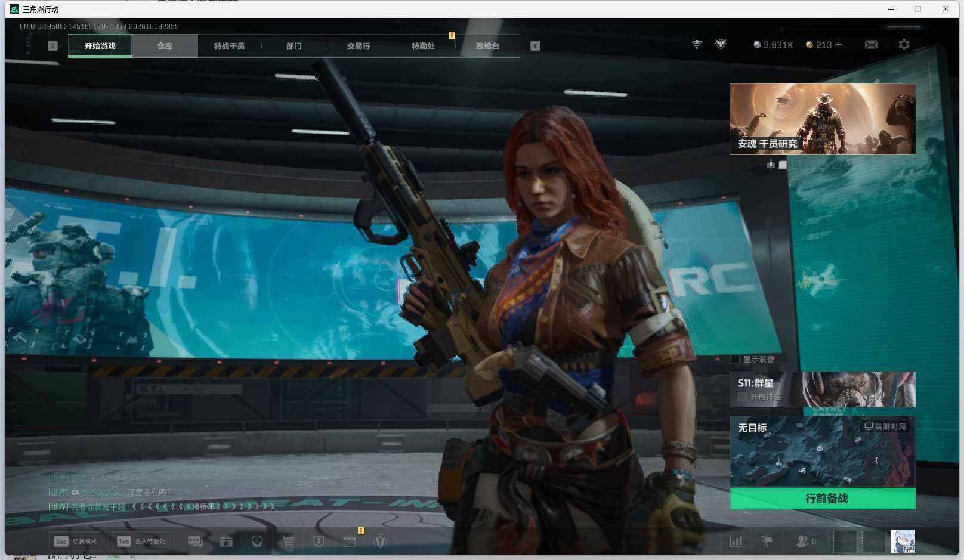Open the 安魂 干员研究 banner
964x560 pixels.
(823, 119)
